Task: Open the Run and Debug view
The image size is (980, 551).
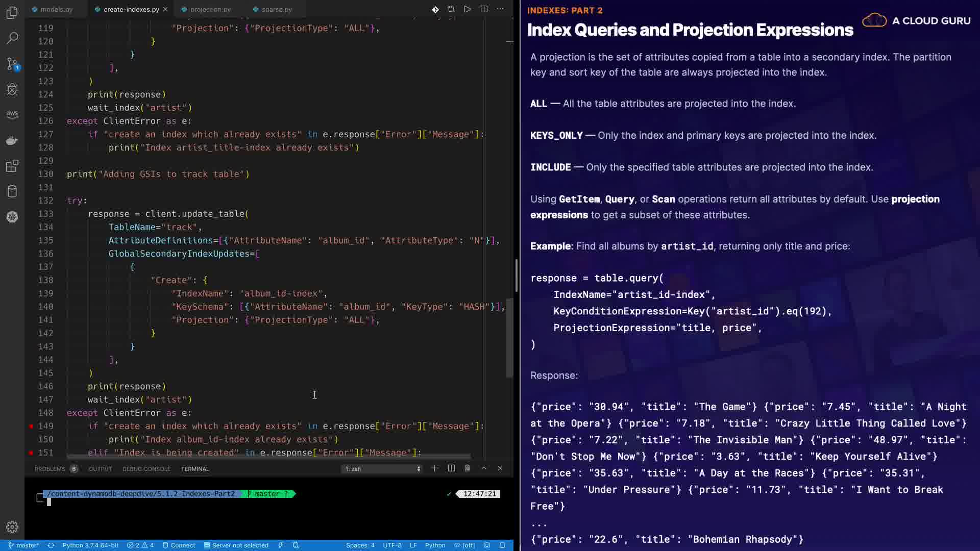Action: pyautogui.click(x=12, y=90)
